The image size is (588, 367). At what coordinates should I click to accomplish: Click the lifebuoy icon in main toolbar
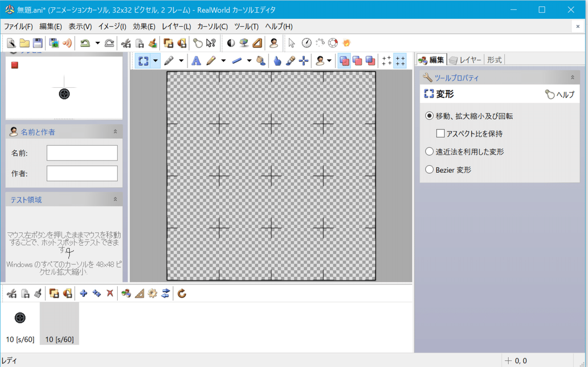point(333,43)
